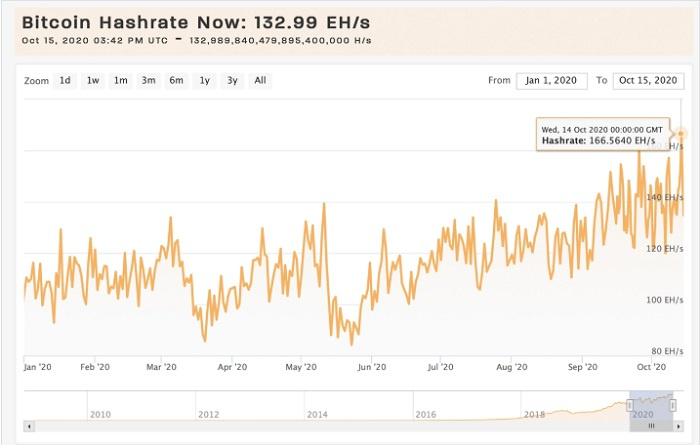Screen dimensions: 700x445
Task: Set zoom to 3m
Action: point(149,81)
